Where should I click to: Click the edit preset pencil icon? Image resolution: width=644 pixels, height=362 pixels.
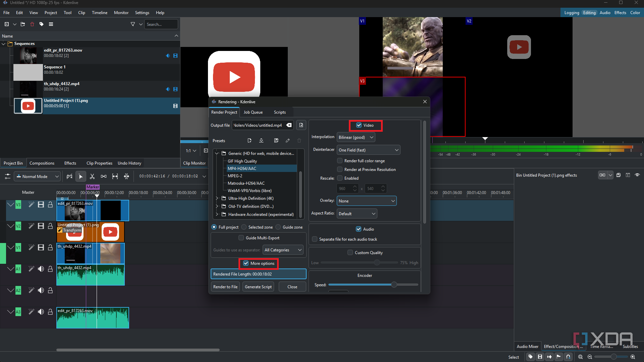coord(288,140)
